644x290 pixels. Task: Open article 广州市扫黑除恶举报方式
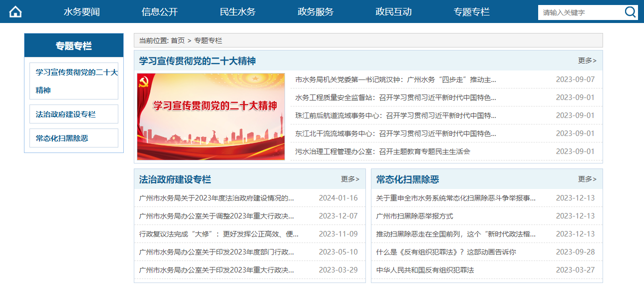tap(414, 216)
